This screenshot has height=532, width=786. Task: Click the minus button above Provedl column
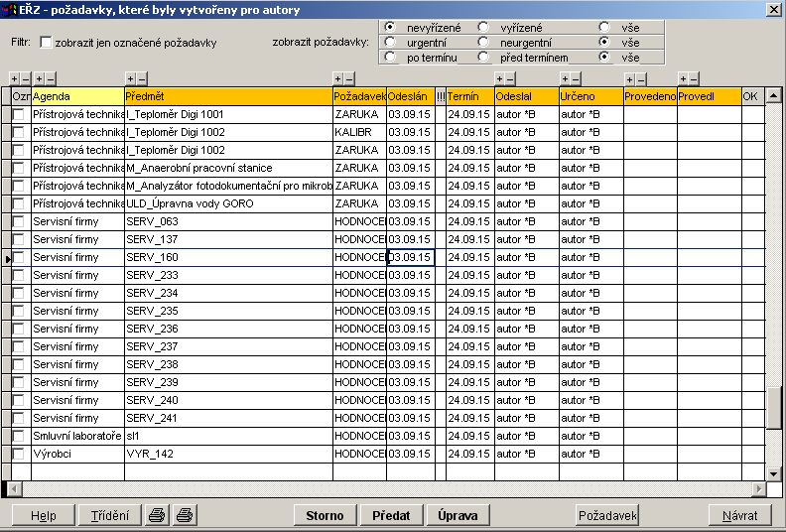[x=694, y=78]
